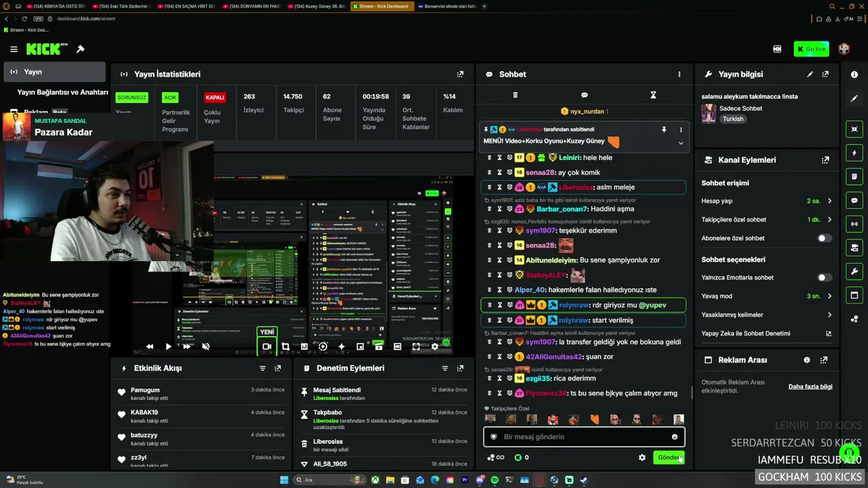Open Windows Start menu
Viewport: 868px width, 488px height.
tap(284, 480)
